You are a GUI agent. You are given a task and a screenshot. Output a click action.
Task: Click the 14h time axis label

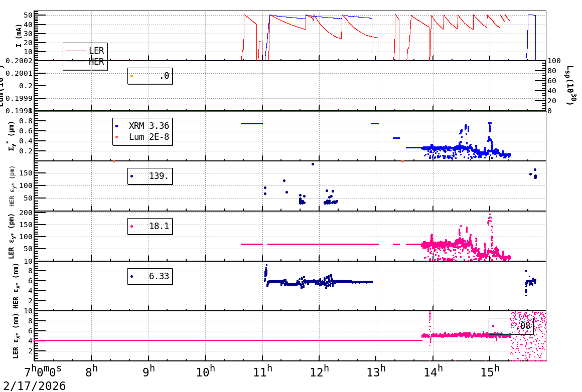(433, 371)
